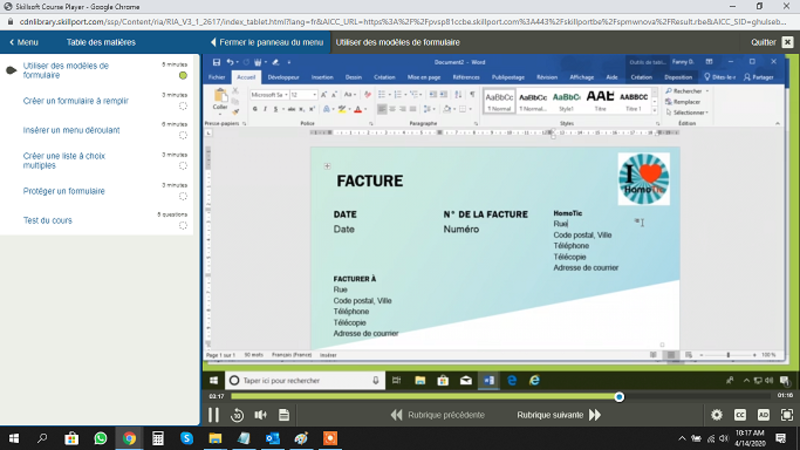Center-align the paragraph

pyautogui.click(x=392, y=109)
